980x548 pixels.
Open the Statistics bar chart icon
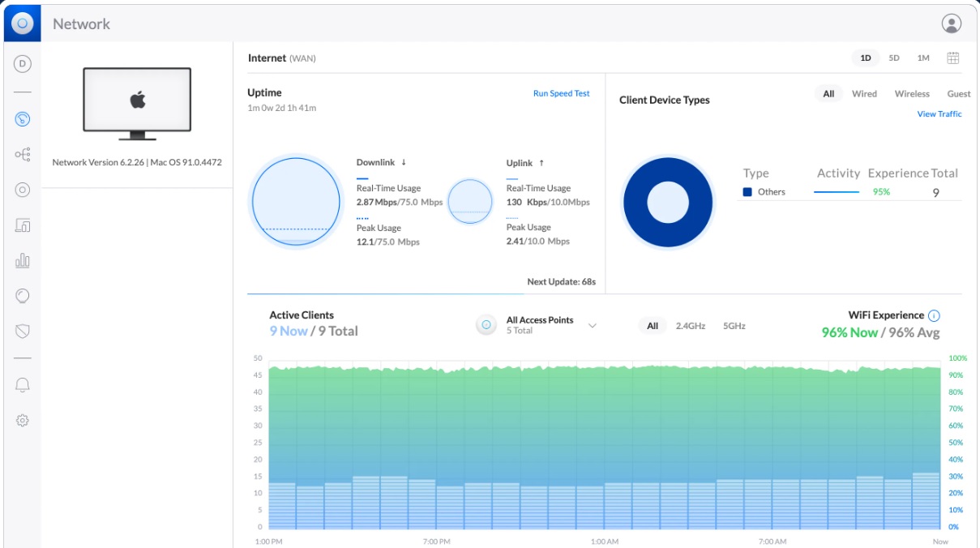click(x=23, y=260)
